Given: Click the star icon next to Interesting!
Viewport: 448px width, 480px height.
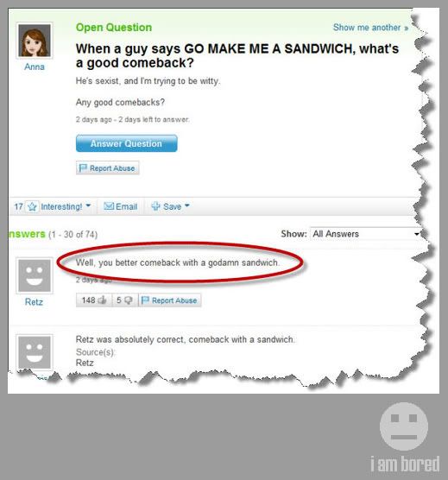Looking at the screenshot, I should click(32, 207).
